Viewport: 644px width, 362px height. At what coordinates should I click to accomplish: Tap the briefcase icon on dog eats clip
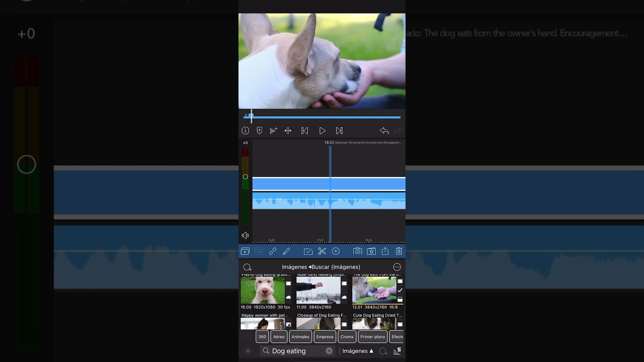tap(400, 299)
